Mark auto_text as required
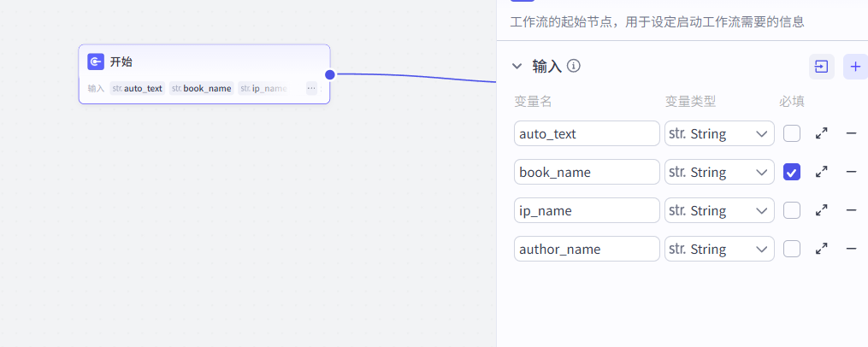The image size is (868, 347). pyautogui.click(x=792, y=133)
